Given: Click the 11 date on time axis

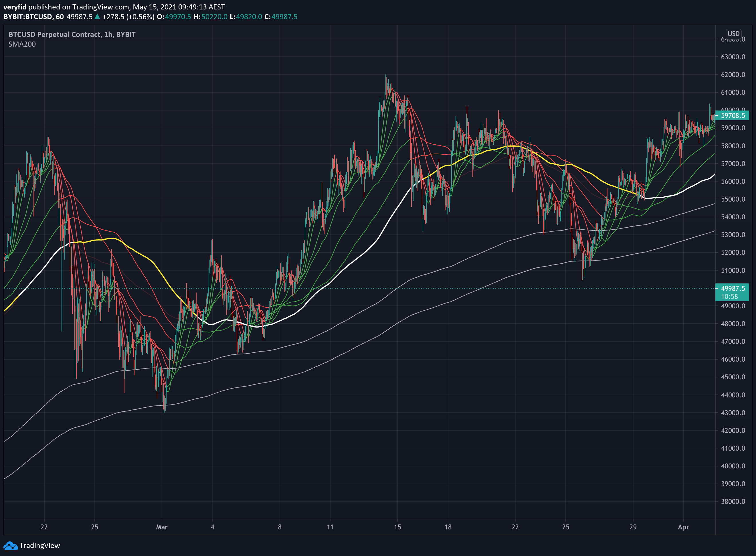Looking at the screenshot, I should pyautogui.click(x=330, y=527).
